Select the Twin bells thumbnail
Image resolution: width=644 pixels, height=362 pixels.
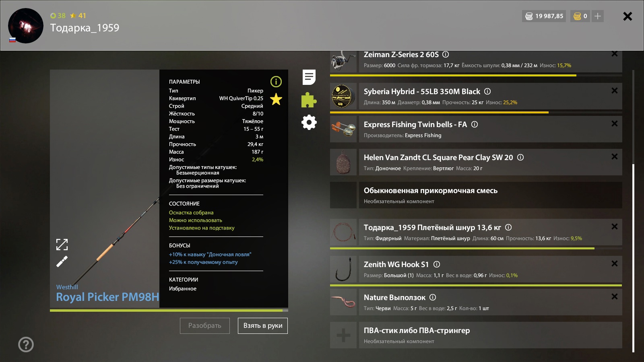[343, 129]
